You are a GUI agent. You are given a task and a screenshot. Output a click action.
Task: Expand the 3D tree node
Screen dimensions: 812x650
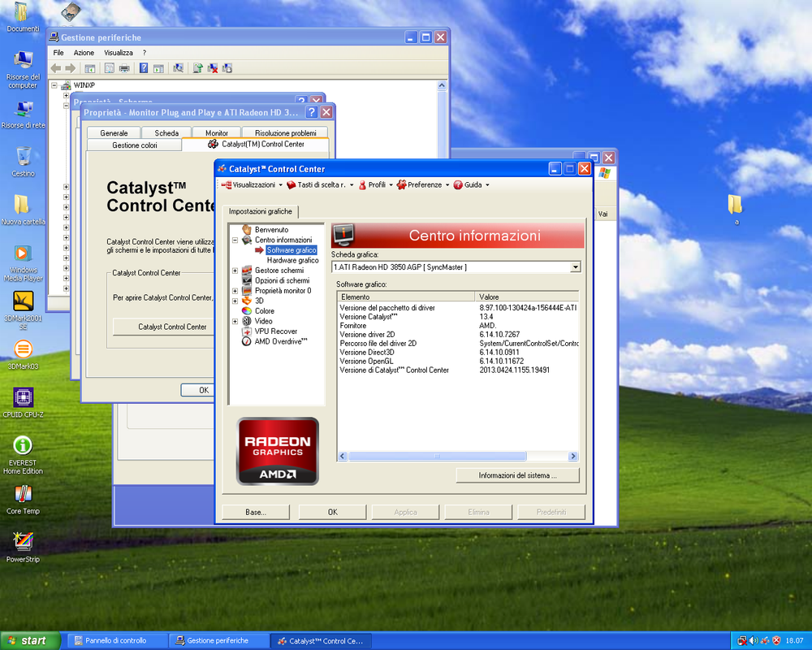[235, 301]
